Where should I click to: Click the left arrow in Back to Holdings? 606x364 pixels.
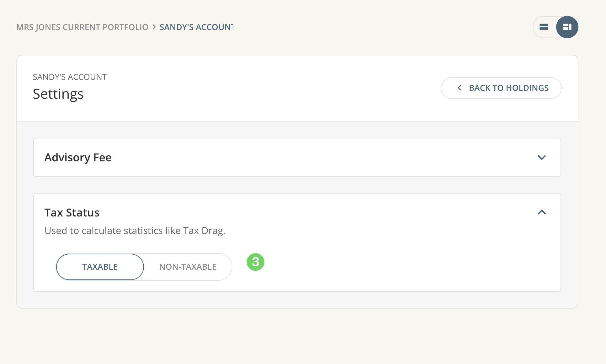click(460, 88)
